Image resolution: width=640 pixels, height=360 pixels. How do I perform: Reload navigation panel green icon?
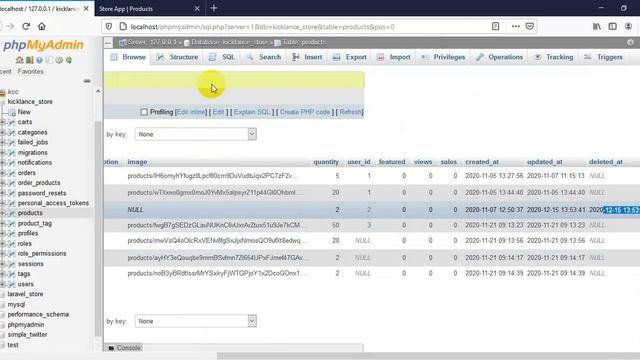(69, 60)
